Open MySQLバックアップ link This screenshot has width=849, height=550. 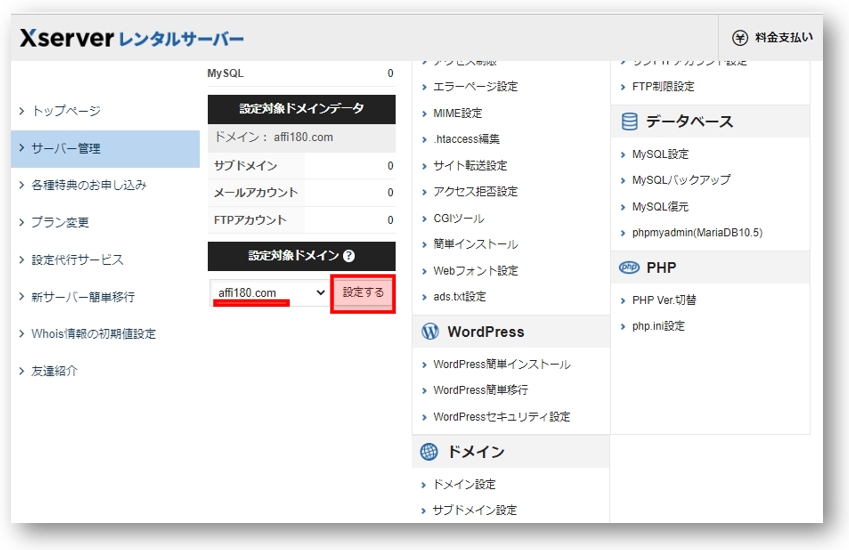(x=681, y=180)
